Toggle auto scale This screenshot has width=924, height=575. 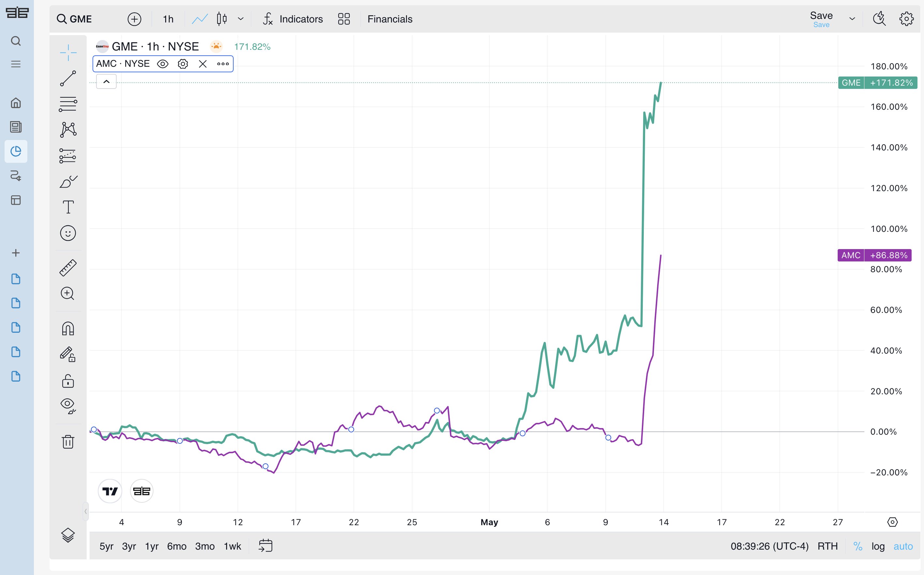pyautogui.click(x=903, y=546)
